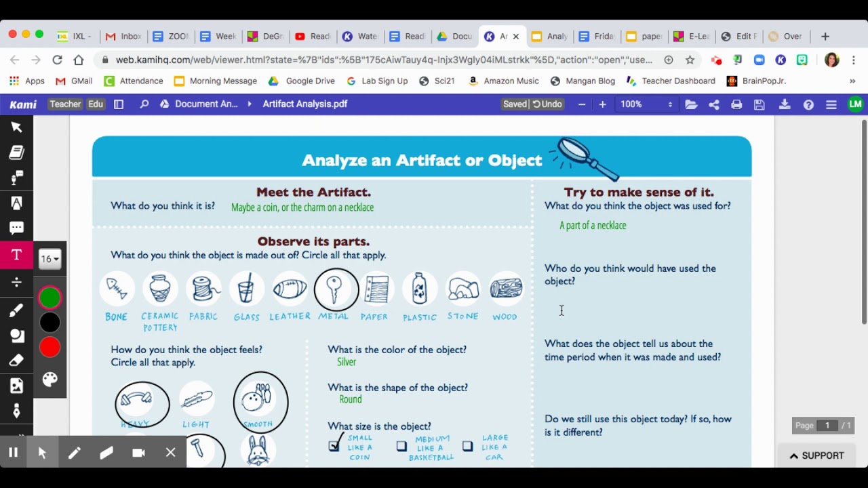Zoom in with the plus button
Viewport: 868px width, 488px height.
click(x=602, y=104)
